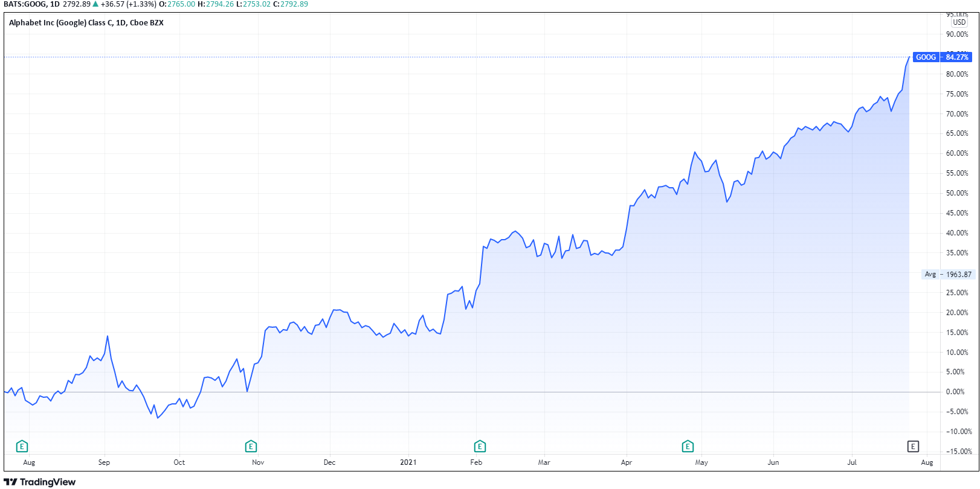The image size is (980, 489).
Task: Click the upcoming earnings marker near Aug 2021
Action: click(913, 446)
